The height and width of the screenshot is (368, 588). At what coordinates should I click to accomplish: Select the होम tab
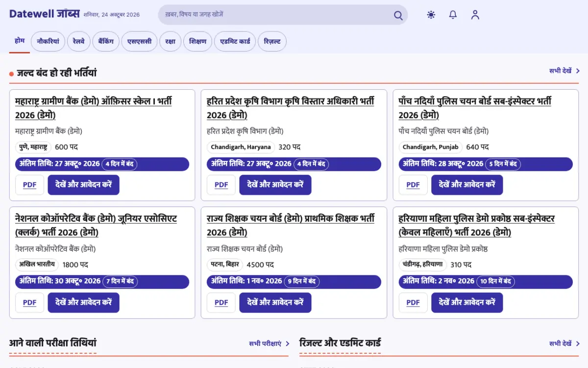[20, 41]
